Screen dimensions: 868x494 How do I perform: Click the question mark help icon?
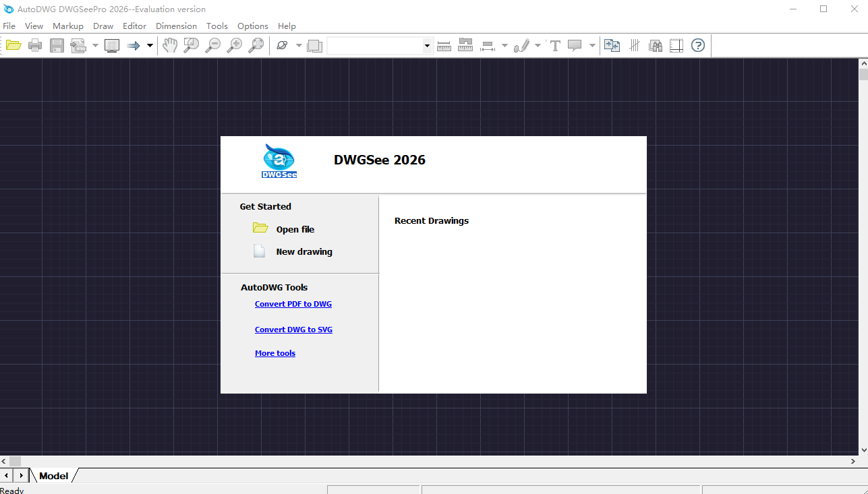click(698, 46)
